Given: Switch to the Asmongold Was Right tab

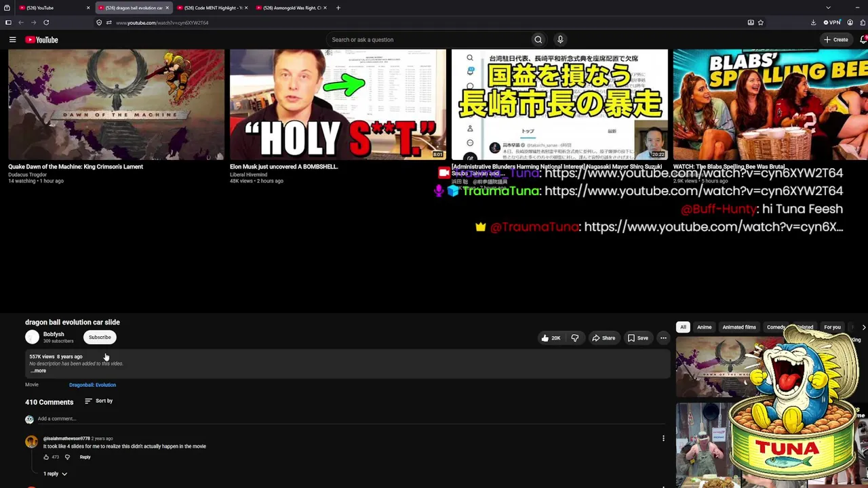Looking at the screenshot, I should point(291,7).
